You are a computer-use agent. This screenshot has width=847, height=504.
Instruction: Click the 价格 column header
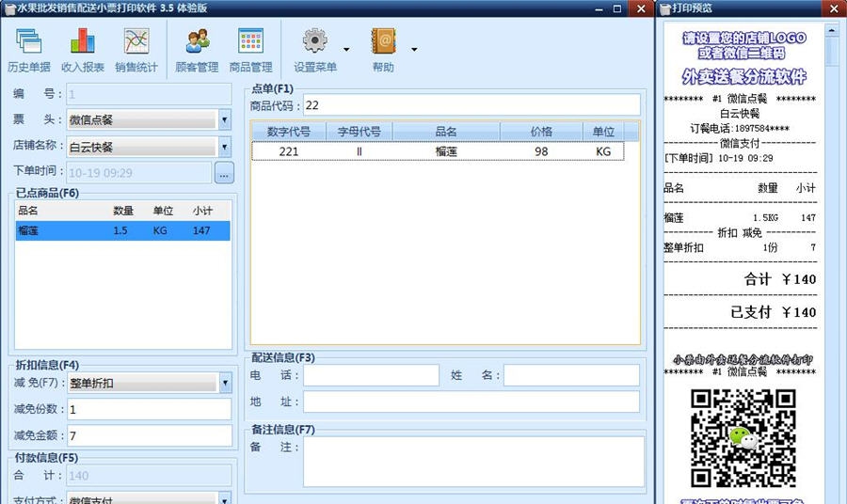(x=541, y=131)
